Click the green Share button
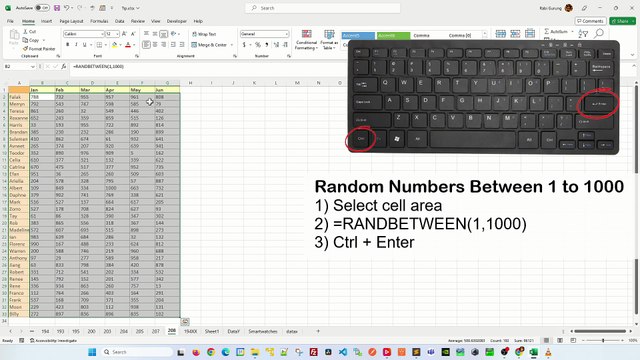 click(622, 21)
